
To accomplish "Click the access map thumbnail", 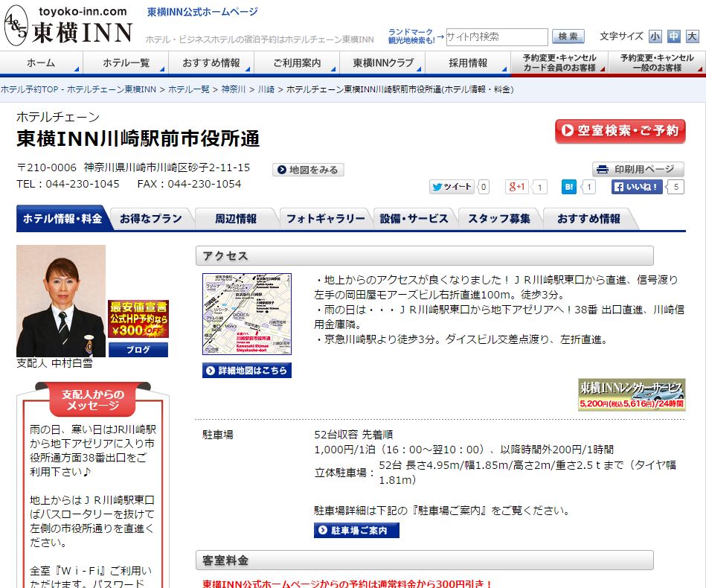I will click(x=247, y=314).
